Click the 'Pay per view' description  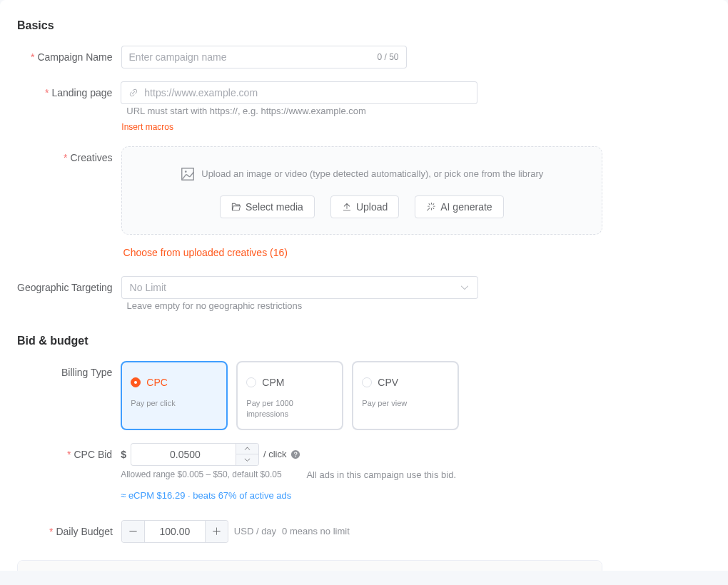coord(385,404)
